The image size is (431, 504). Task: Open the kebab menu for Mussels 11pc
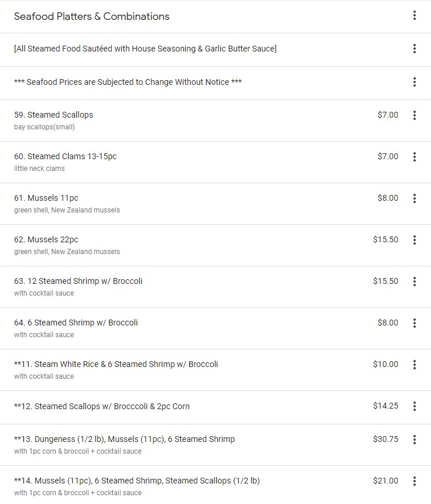(x=415, y=198)
